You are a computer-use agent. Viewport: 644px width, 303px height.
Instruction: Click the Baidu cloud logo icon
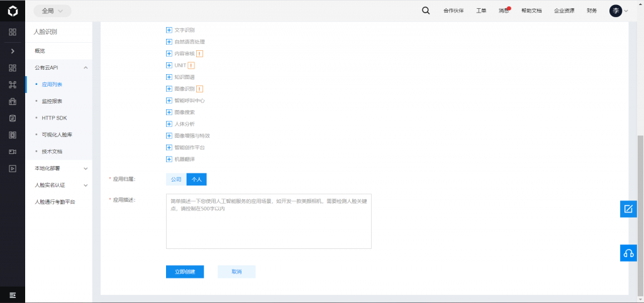(x=13, y=11)
